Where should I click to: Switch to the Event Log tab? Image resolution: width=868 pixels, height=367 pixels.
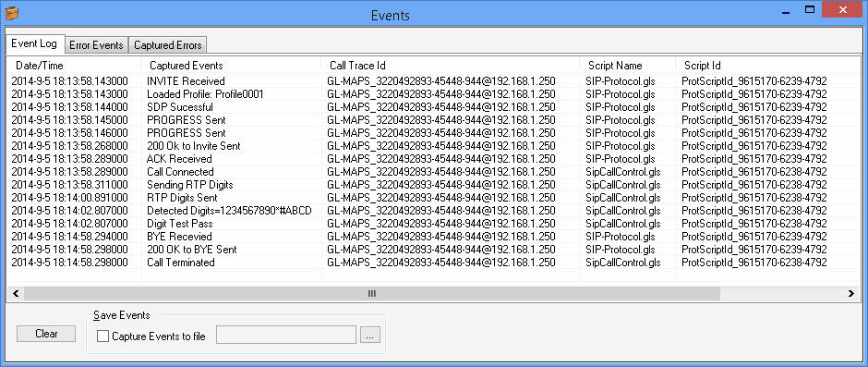pos(34,43)
